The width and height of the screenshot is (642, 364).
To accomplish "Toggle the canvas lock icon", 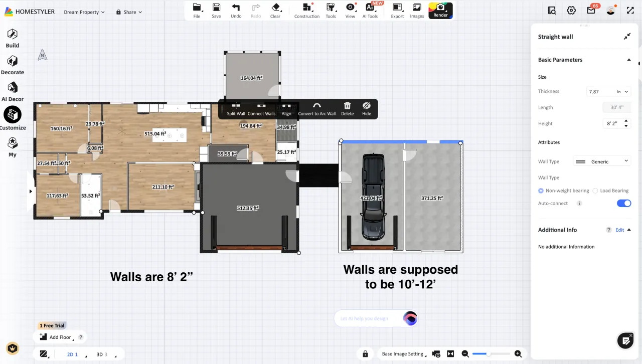I will [365, 354].
